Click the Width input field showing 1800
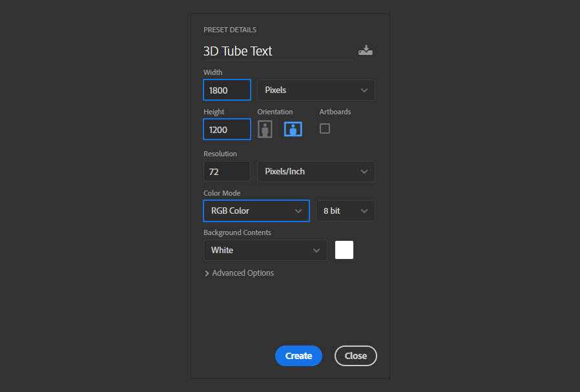Screen dimensions: 580x392 tap(227, 90)
